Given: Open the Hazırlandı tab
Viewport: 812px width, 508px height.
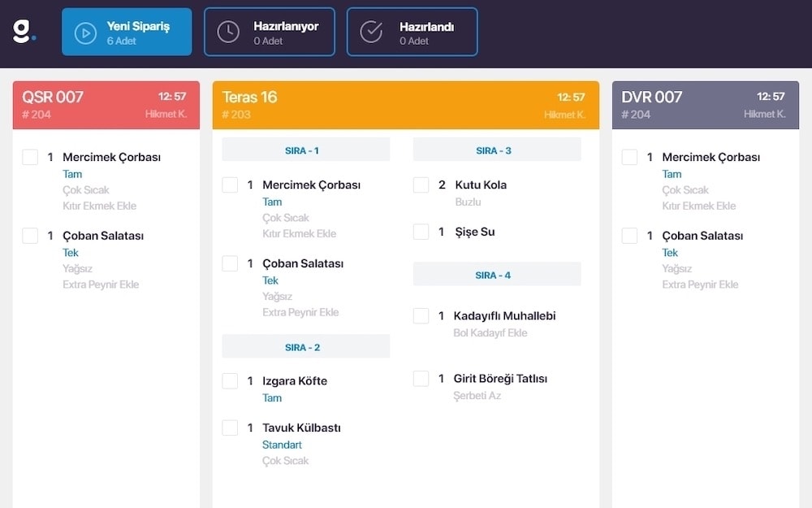Looking at the screenshot, I should 412,33.
